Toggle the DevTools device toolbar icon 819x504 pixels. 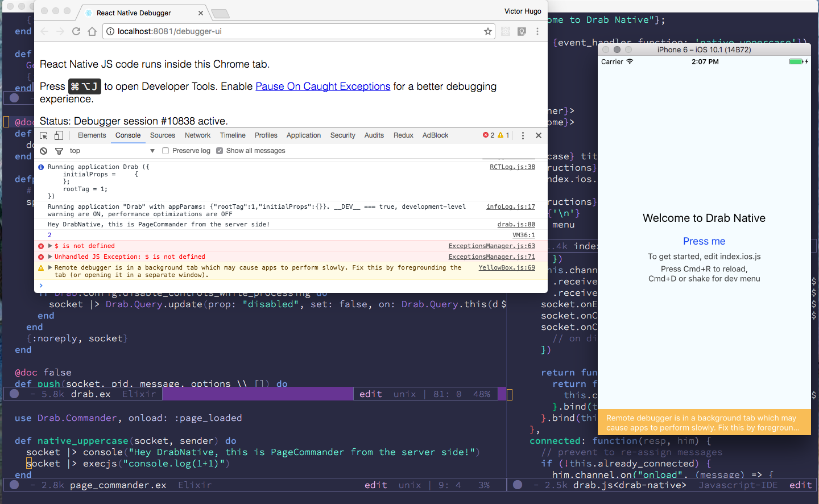59,135
